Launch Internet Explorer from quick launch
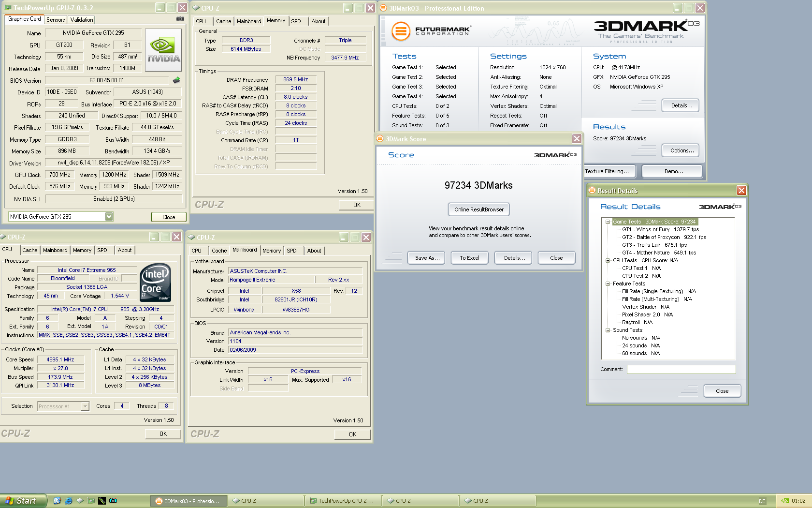 click(68, 501)
